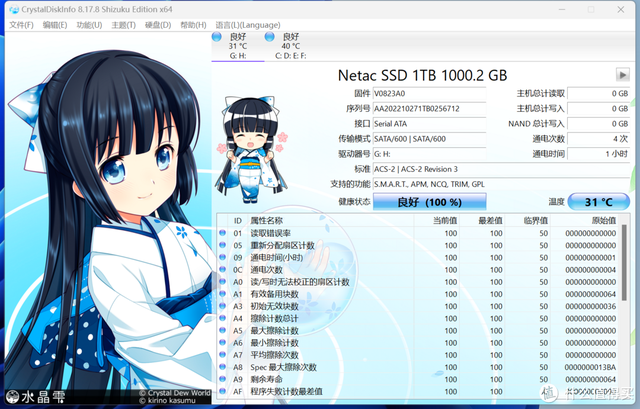Click the status dot for 通电时间(小时) row
Image resolution: width=640 pixels, height=409 pixels.
[222, 257]
